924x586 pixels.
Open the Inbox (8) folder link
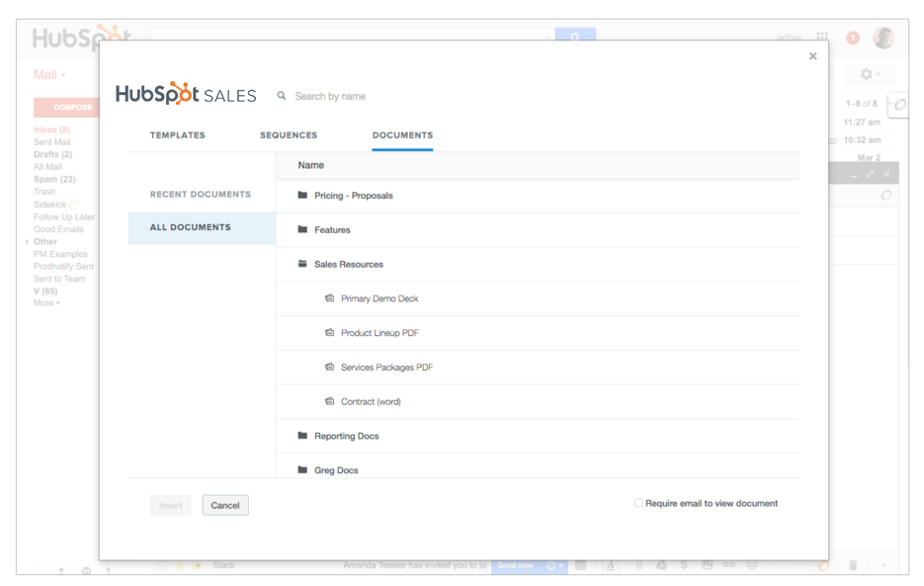point(51,129)
